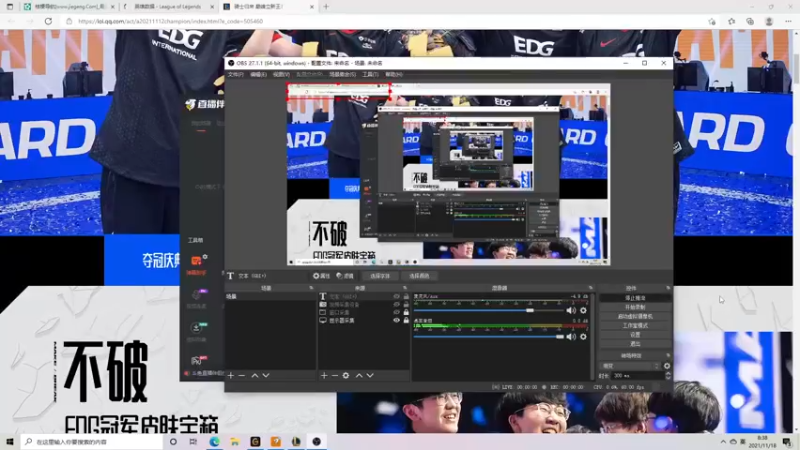800x450 pixels.
Task: Toggle the lock on the 显示器采集 source
Action: [x=406, y=320]
